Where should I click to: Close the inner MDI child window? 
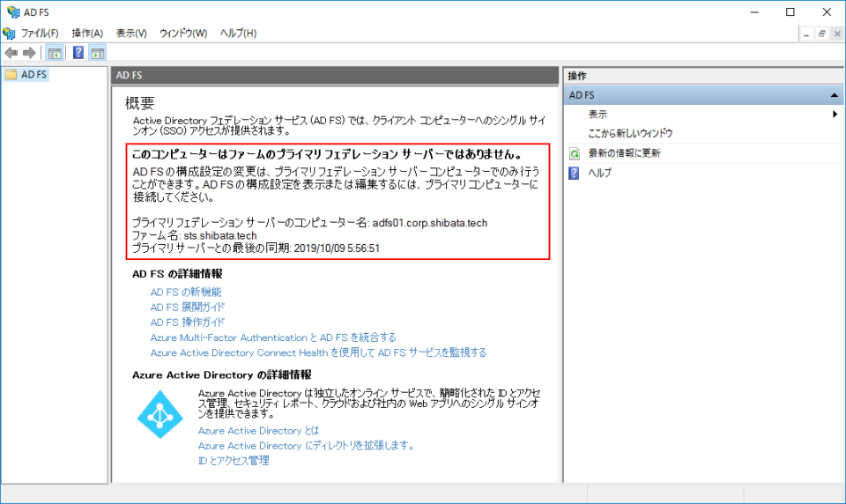click(837, 34)
